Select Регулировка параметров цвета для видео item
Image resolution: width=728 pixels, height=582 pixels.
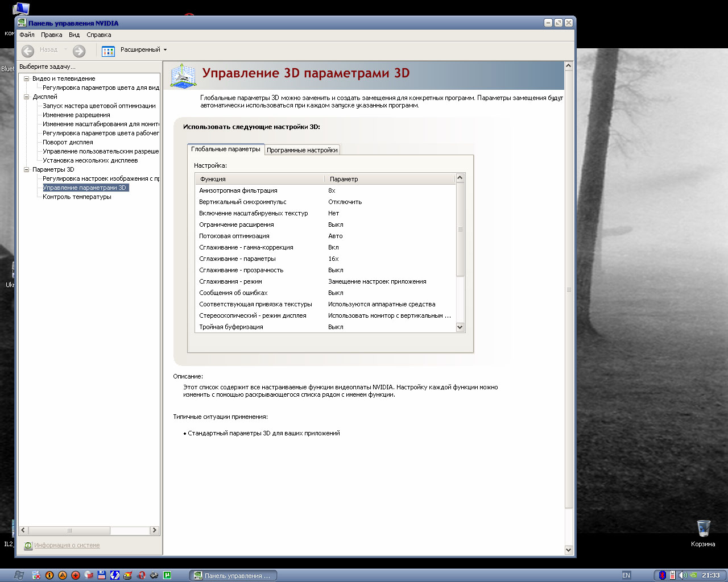tap(101, 88)
